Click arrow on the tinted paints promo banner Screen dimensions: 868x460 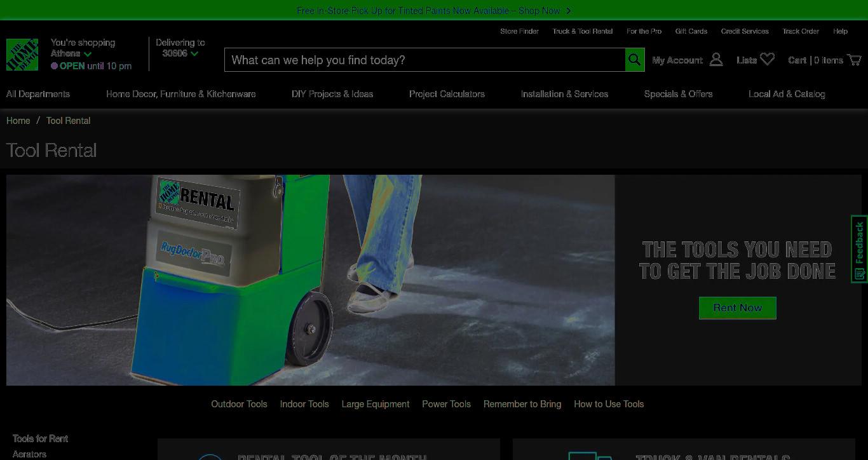coord(568,11)
